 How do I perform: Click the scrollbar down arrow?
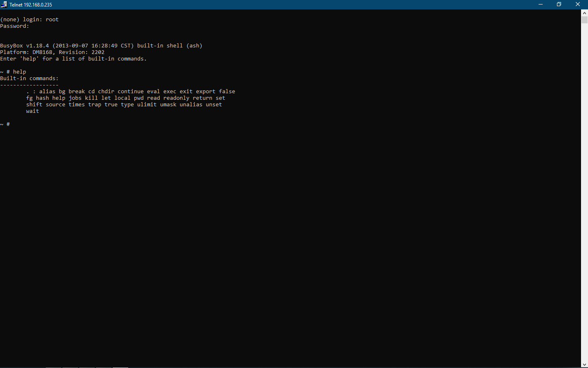[584, 364]
